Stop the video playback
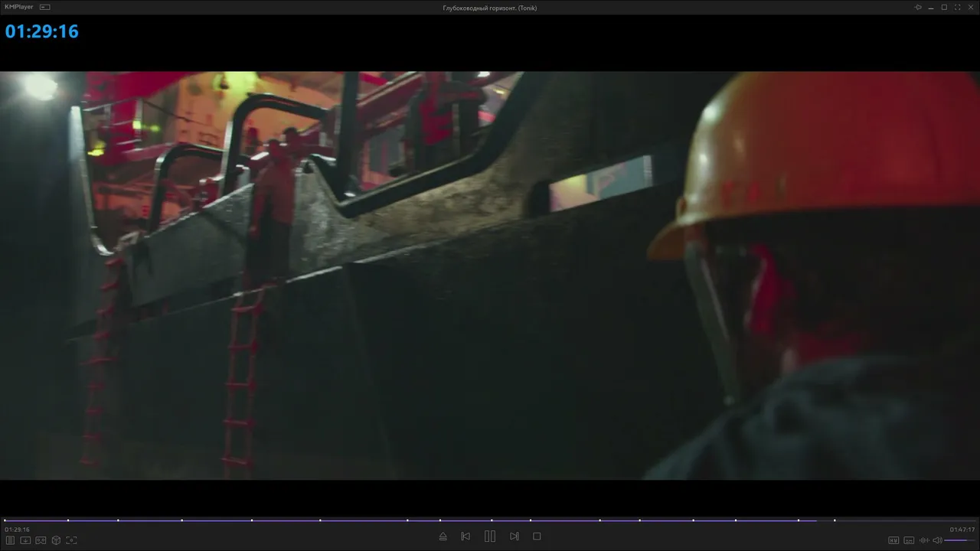This screenshot has height=551, width=980. [537, 536]
